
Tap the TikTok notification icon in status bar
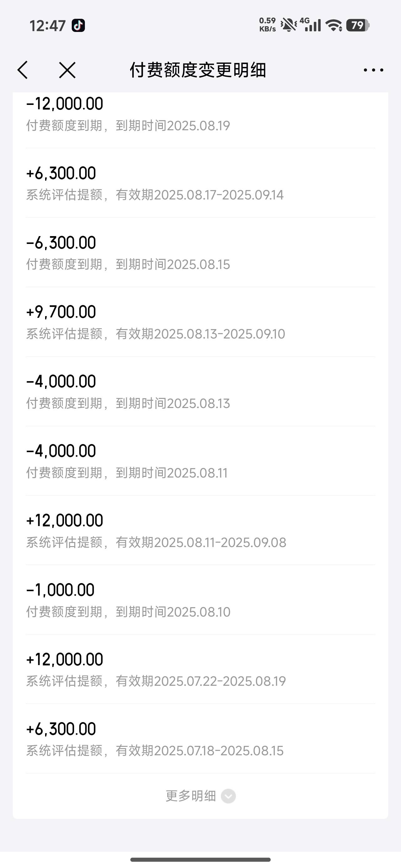78,26
